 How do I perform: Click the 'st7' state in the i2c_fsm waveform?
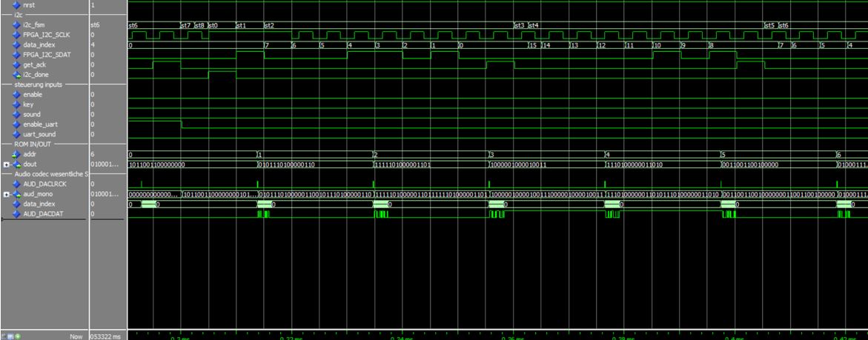(185, 25)
